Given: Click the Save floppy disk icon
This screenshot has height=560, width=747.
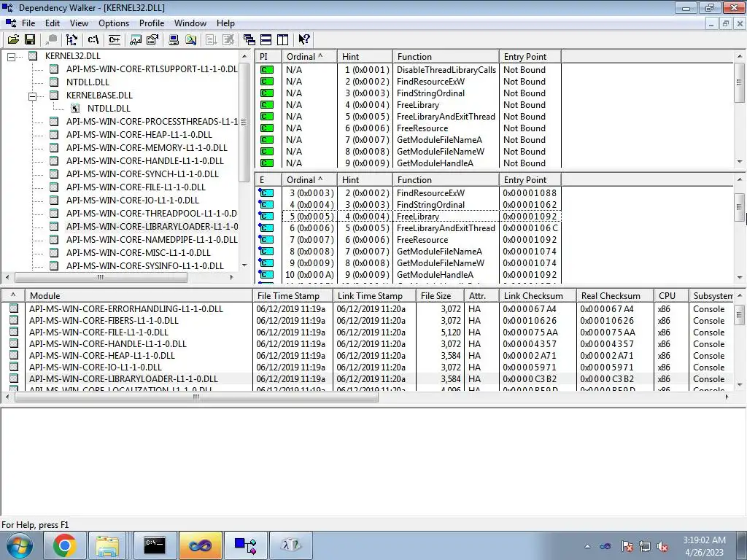Looking at the screenshot, I should [x=29, y=39].
